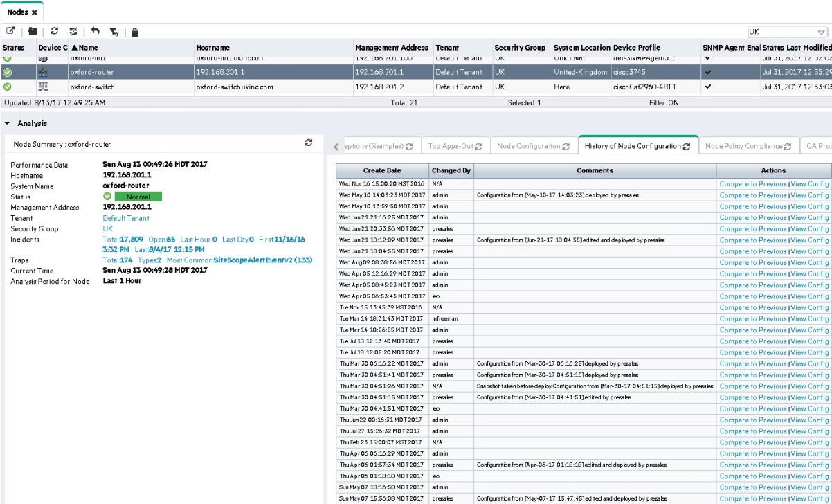Sort nodes by Security Group column
This screenshot has width=832, height=504.
coord(521,48)
